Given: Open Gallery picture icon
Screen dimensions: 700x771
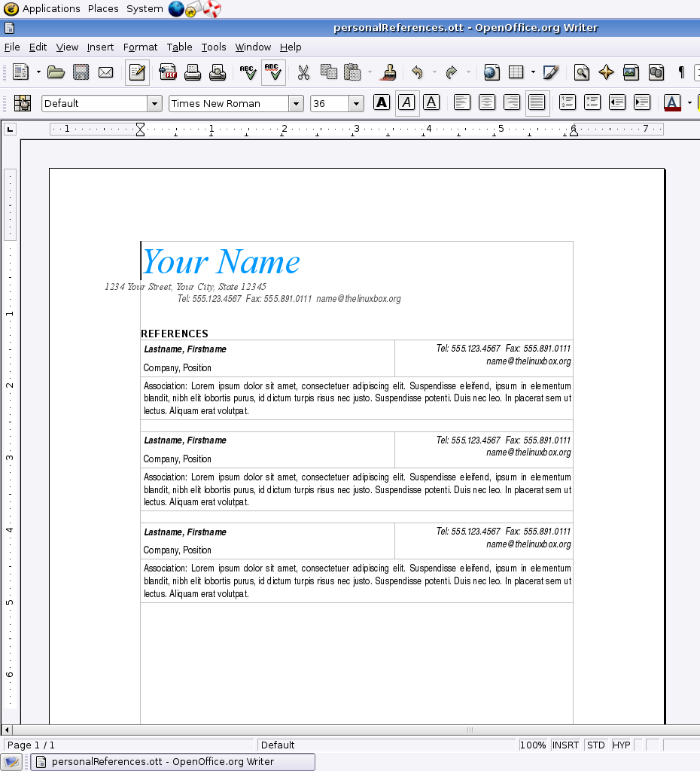Looking at the screenshot, I should point(632,72).
